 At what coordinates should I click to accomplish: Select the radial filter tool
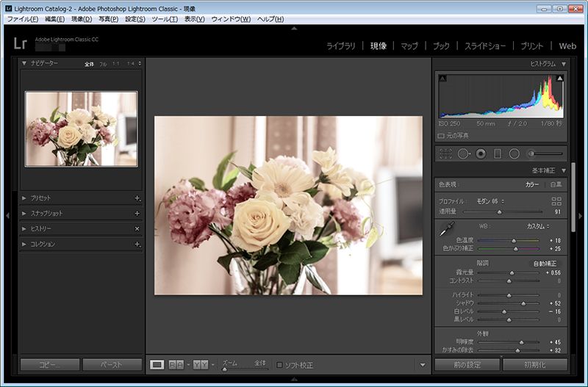(x=514, y=153)
